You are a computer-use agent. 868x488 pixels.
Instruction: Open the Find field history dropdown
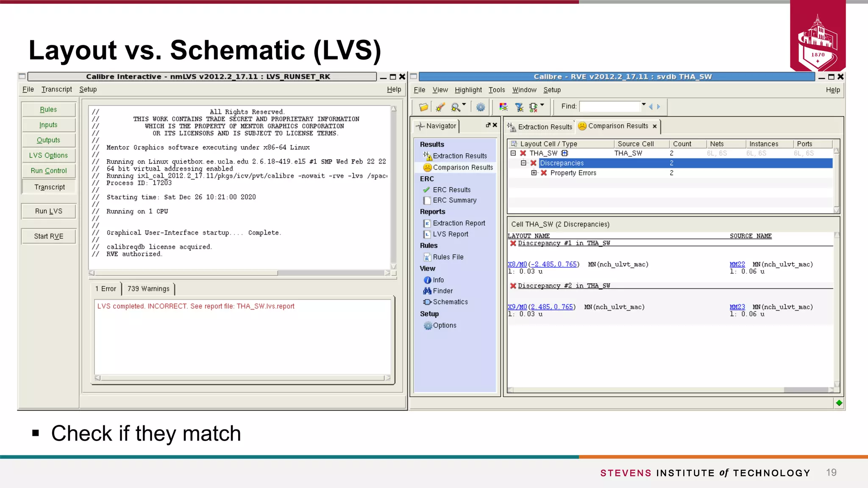click(x=643, y=105)
